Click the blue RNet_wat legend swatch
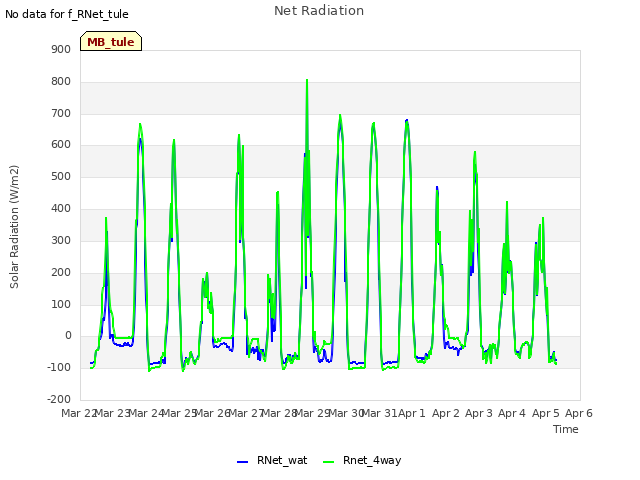The width and height of the screenshot is (640, 480). (242, 462)
